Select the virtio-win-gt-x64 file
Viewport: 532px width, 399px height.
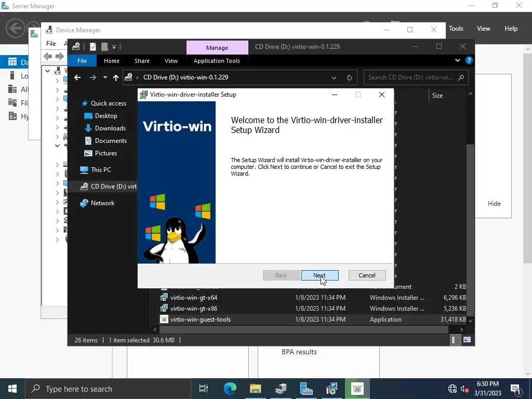(194, 298)
